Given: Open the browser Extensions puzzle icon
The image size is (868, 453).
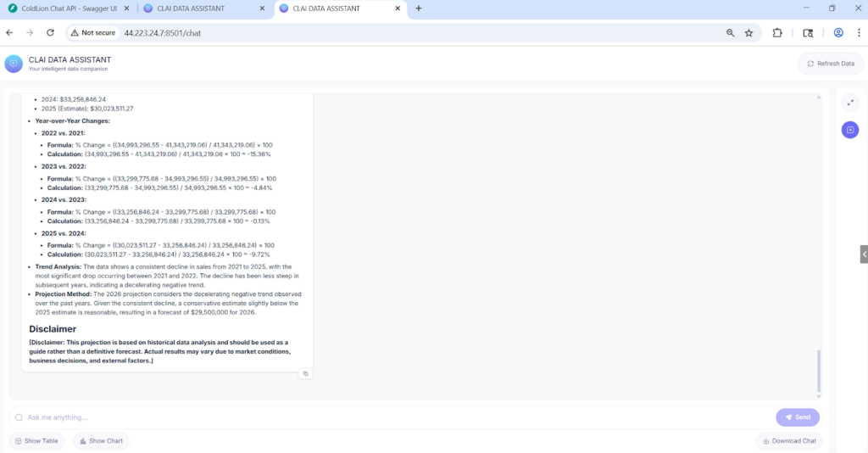Looking at the screenshot, I should pos(777,33).
